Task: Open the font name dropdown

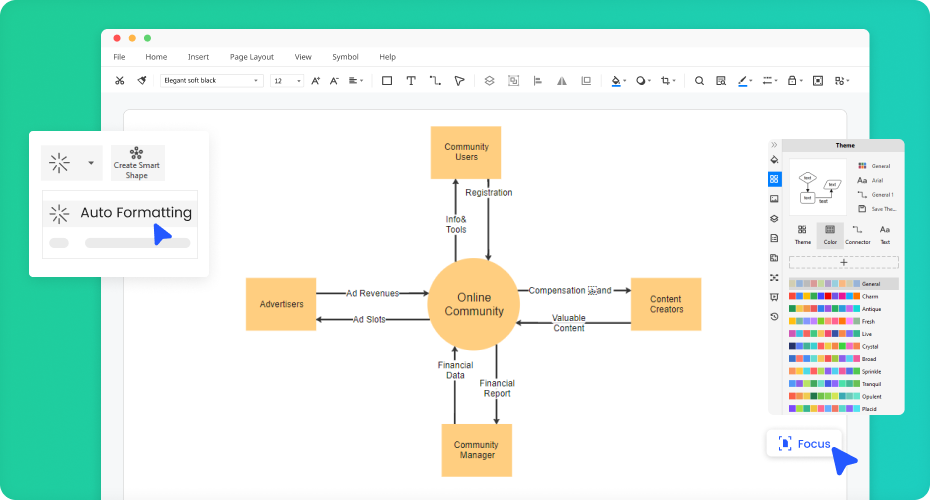Action: click(211, 80)
